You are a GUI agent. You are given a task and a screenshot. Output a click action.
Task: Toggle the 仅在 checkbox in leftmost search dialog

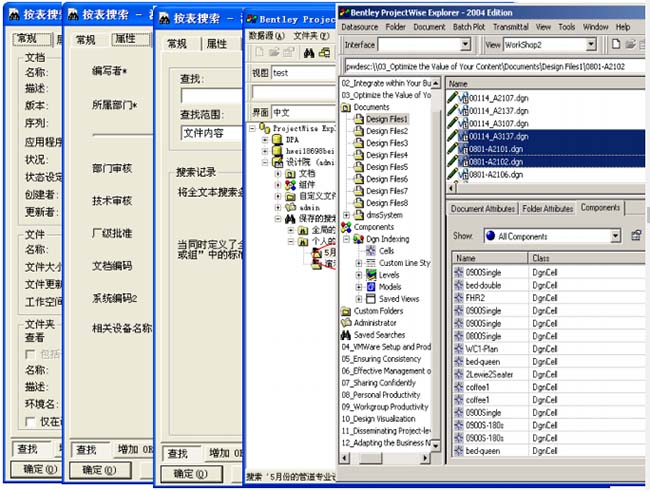coord(29,422)
